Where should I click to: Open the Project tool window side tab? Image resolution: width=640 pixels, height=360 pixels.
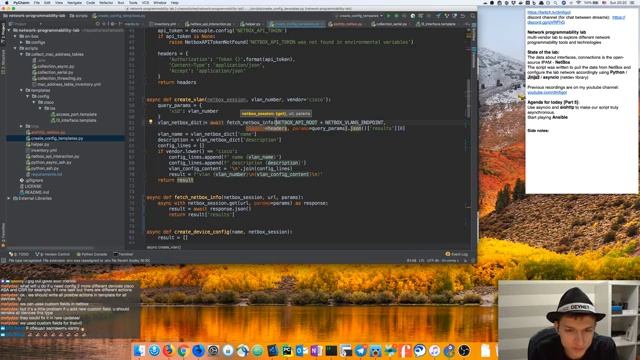pyautogui.click(x=3, y=34)
